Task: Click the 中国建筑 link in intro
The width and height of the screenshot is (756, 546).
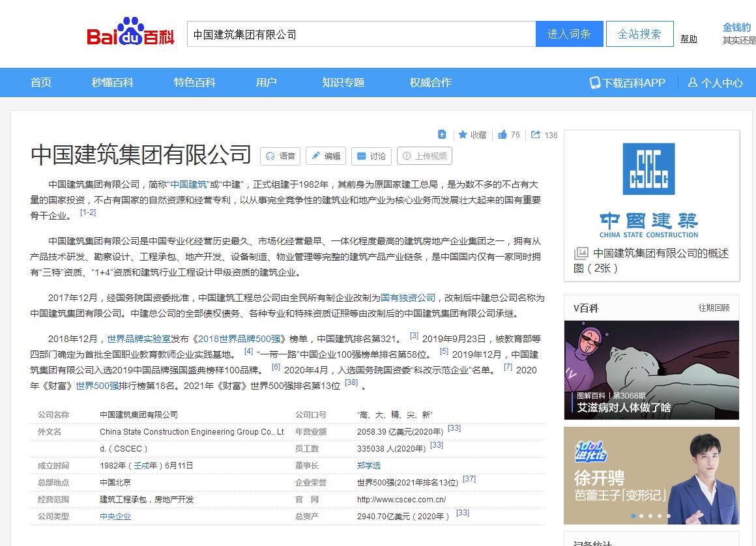Action: coord(188,184)
